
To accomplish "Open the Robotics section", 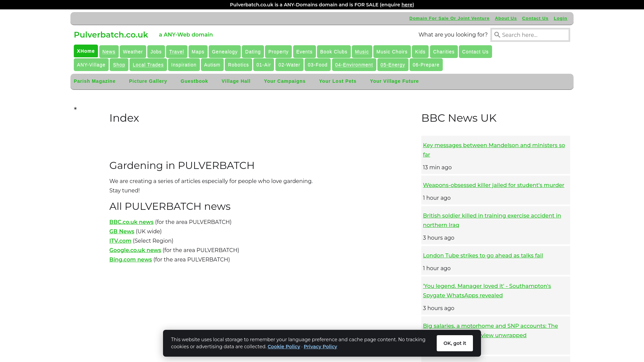I will (x=238, y=65).
